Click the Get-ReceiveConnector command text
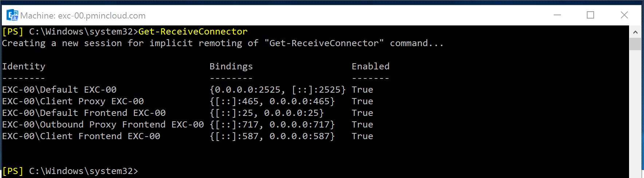644x178 pixels. tap(193, 32)
